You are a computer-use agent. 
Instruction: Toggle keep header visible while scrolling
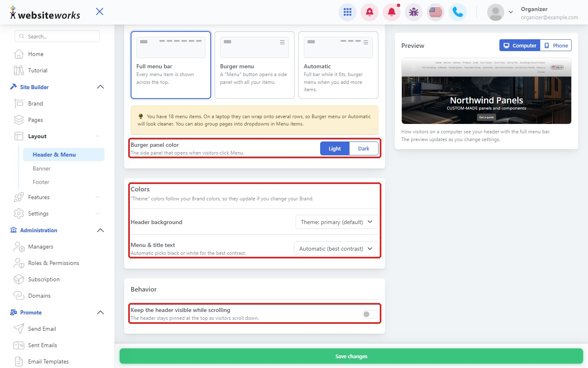(x=370, y=314)
